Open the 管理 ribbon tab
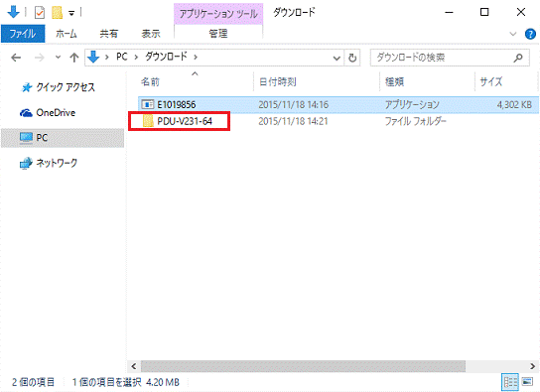 pyautogui.click(x=218, y=34)
